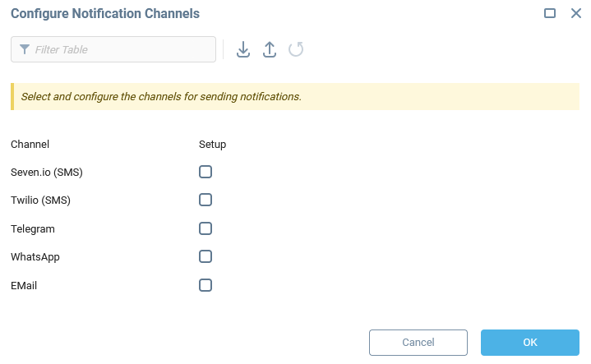
Task: Check the Telegram setup checkbox
Action: pos(205,228)
